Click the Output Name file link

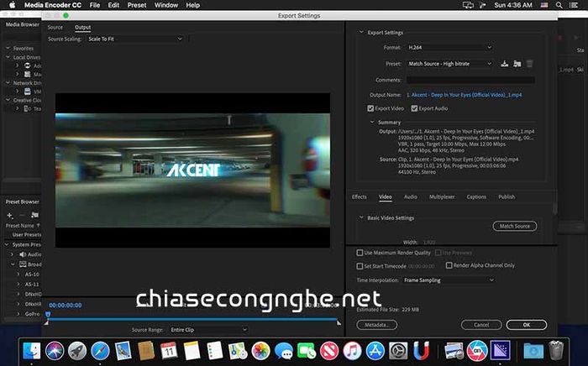[464, 95]
